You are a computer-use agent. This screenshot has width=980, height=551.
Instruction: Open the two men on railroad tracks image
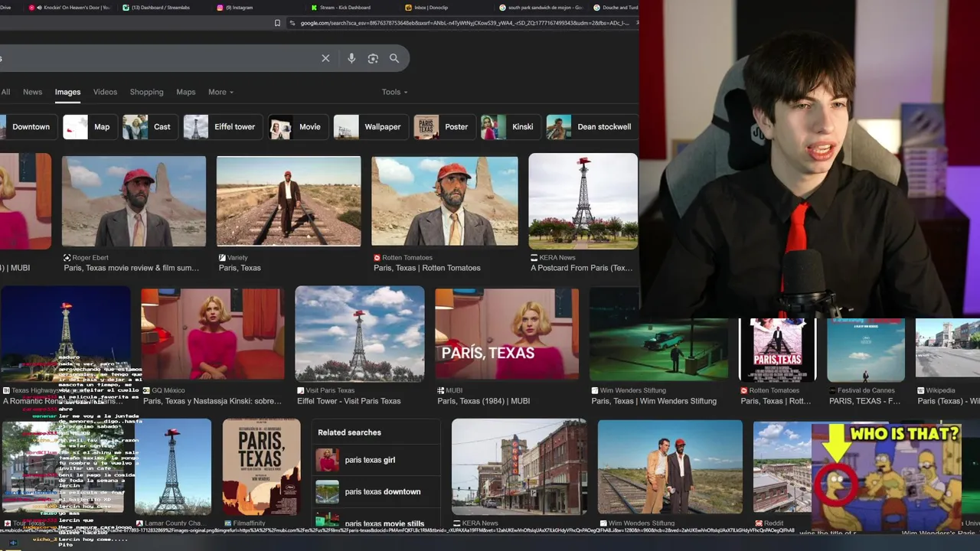pyautogui.click(x=670, y=467)
